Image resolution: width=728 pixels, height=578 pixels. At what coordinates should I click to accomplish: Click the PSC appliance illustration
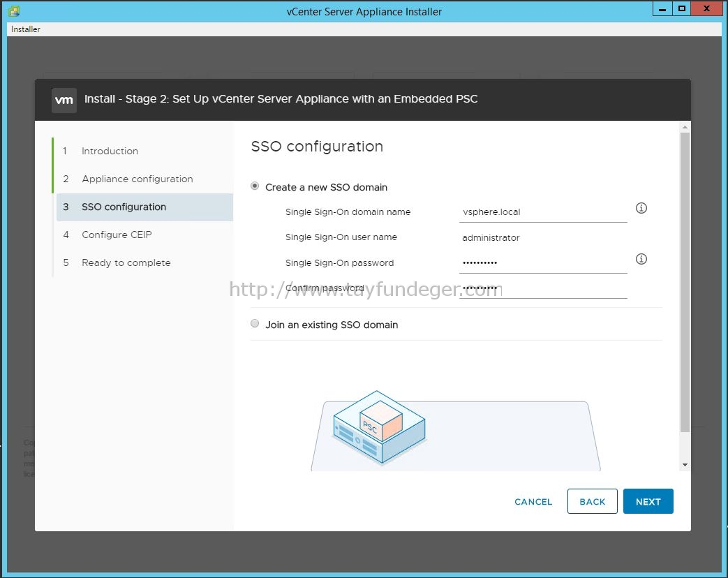click(379, 427)
